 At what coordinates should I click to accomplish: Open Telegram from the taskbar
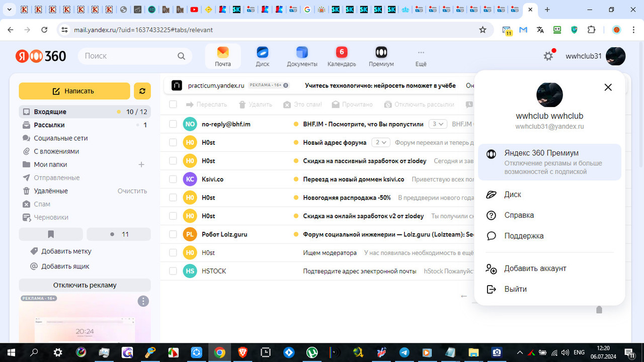(404, 352)
